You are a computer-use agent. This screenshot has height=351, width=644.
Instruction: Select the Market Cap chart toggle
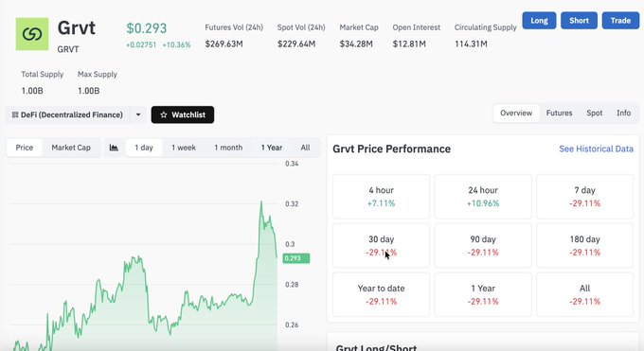point(71,148)
